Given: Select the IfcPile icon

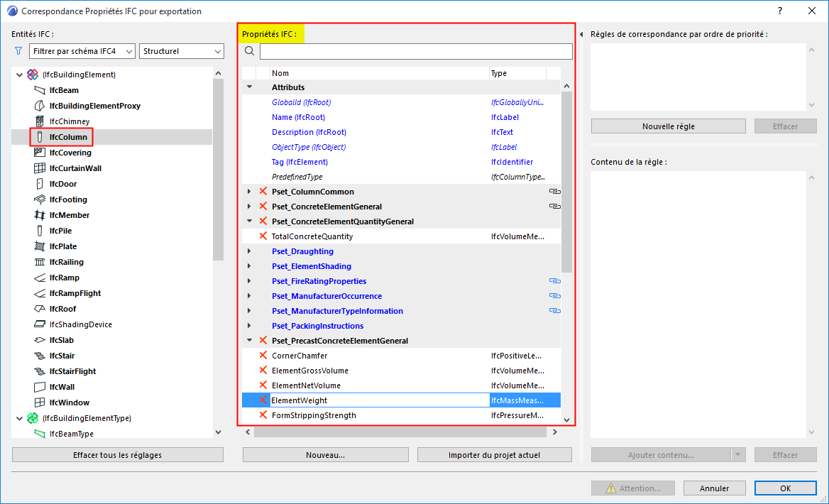Looking at the screenshot, I should tap(40, 231).
